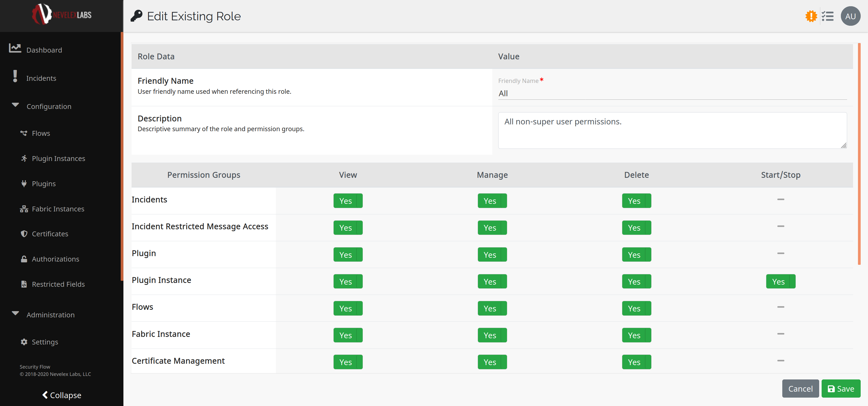This screenshot has height=406, width=868.
Task: Open the task checklist icon in header
Action: coord(827,16)
